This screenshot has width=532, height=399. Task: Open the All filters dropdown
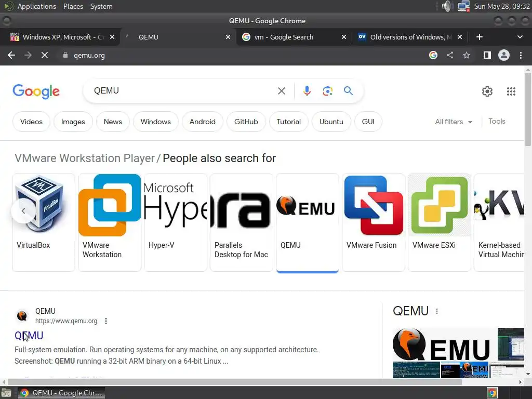click(454, 122)
